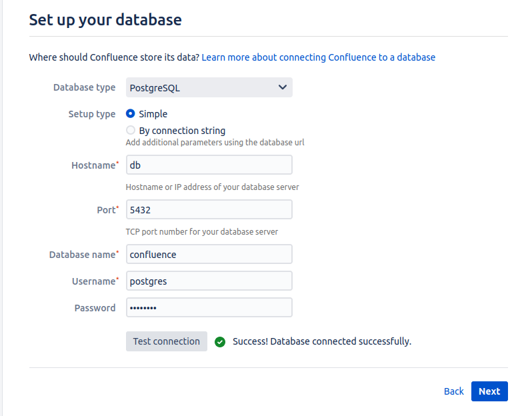532x416 pixels.
Task: Go Back using the Back link
Action: [453, 391]
